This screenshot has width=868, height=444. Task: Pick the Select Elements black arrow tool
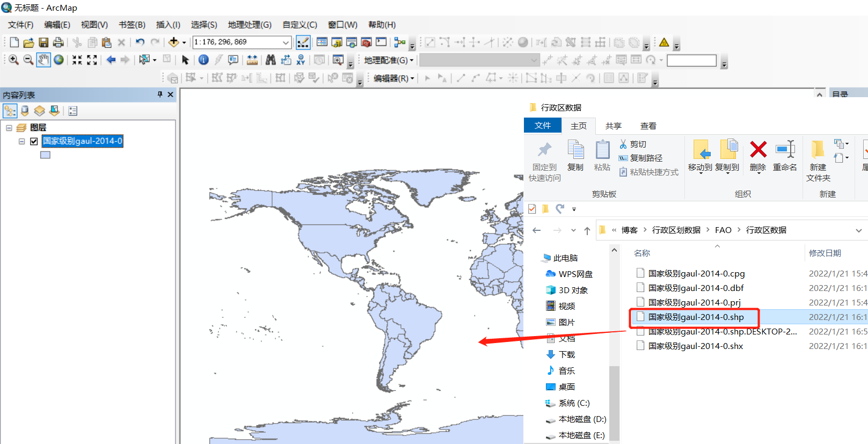click(185, 60)
